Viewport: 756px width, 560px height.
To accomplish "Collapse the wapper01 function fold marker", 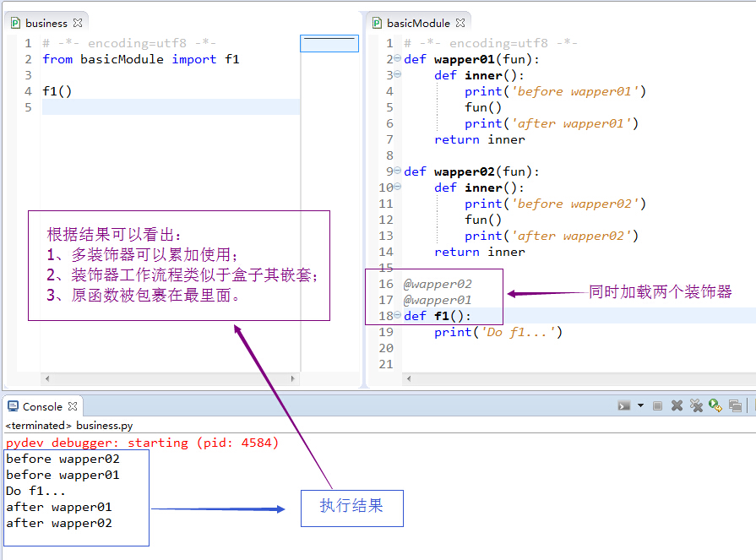I will tap(397, 58).
